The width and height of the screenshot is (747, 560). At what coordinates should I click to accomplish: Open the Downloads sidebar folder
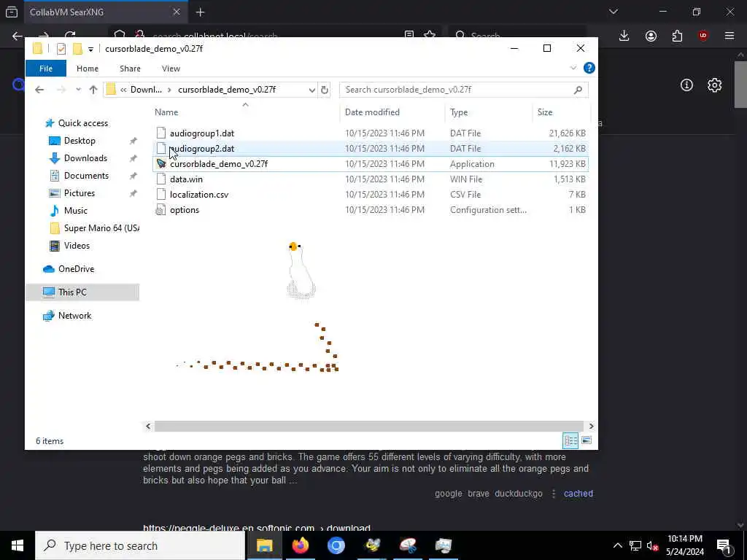pyautogui.click(x=86, y=158)
